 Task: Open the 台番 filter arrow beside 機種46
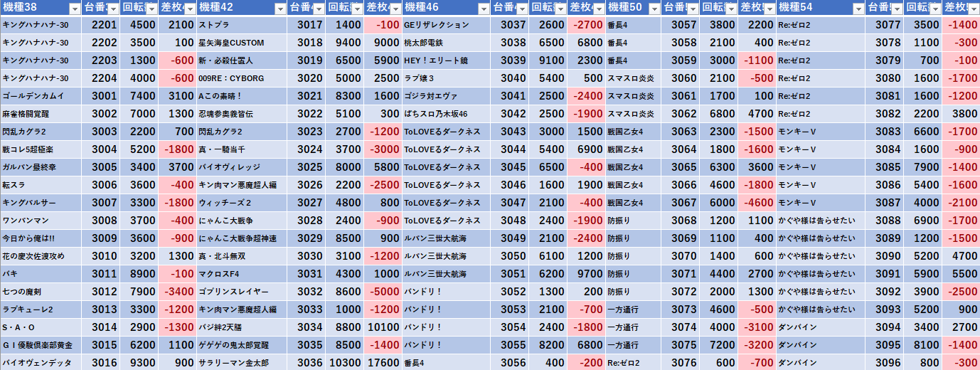coord(523,9)
